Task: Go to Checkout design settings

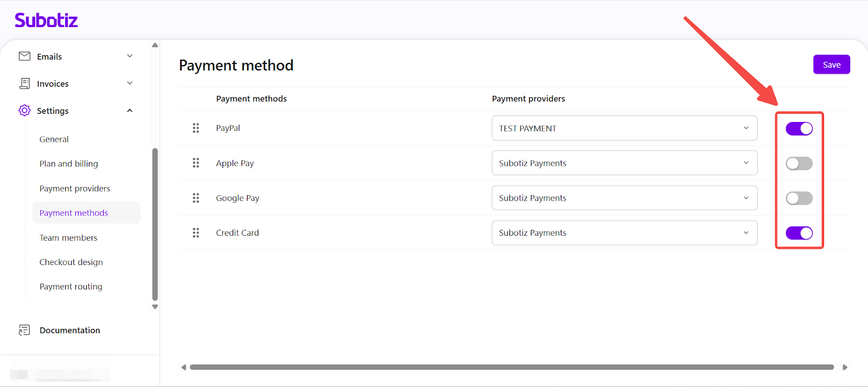Action: pos(71,262)
